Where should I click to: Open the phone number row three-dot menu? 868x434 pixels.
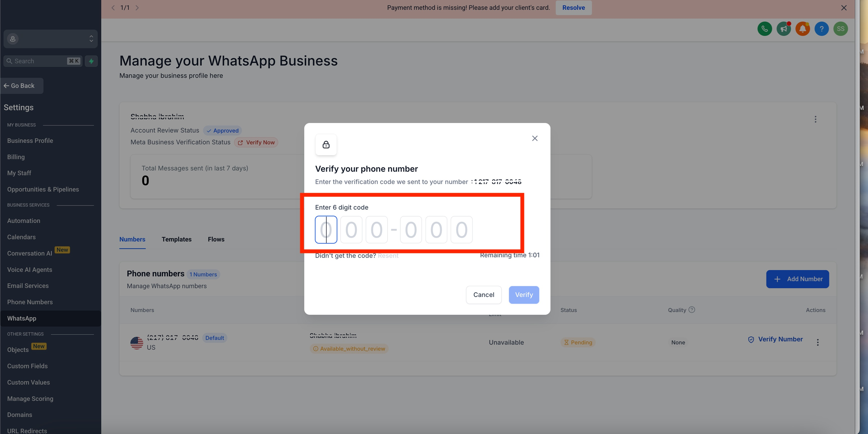coord(817,342)
